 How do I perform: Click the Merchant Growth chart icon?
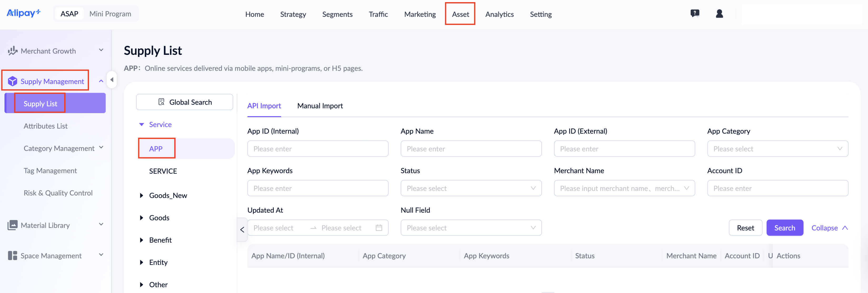pyautogui.click(x=12, y=51)
